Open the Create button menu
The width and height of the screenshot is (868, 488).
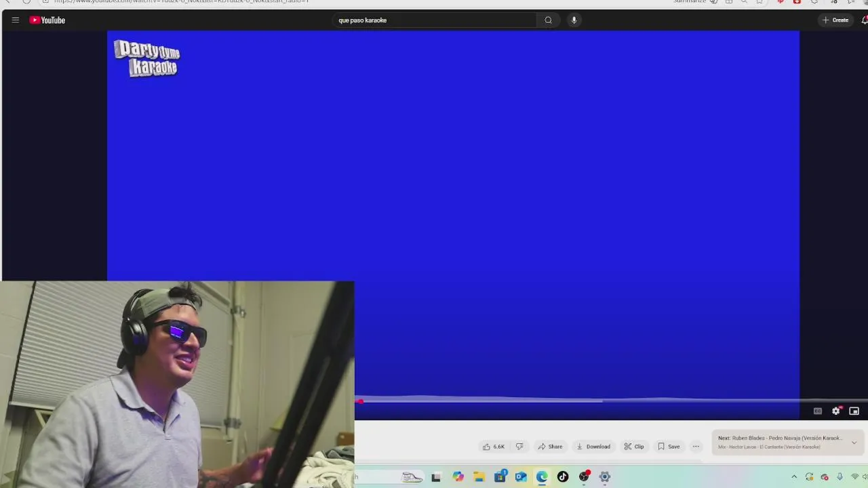coord(835,20)
